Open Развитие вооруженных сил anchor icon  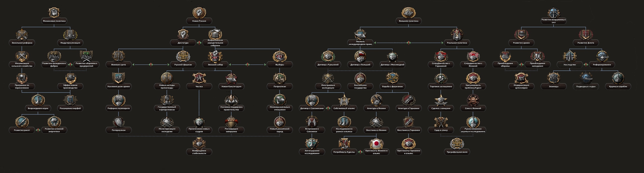pos(553,13)
